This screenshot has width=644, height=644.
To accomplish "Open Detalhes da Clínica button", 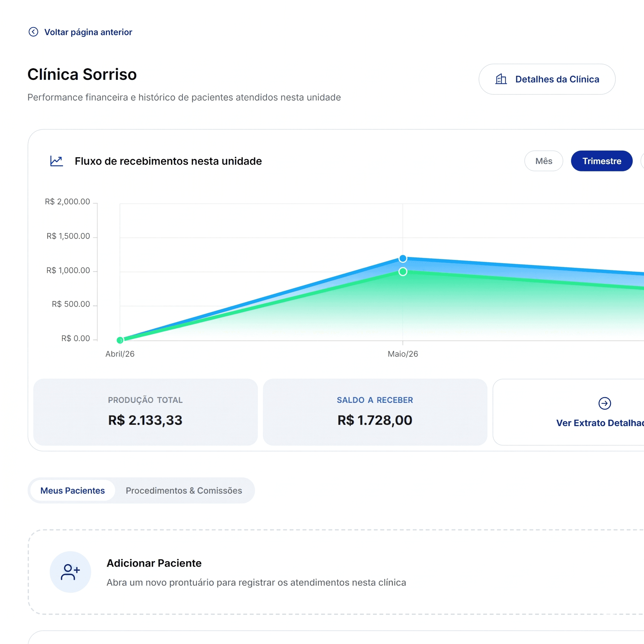I will (x=547, y=79).
